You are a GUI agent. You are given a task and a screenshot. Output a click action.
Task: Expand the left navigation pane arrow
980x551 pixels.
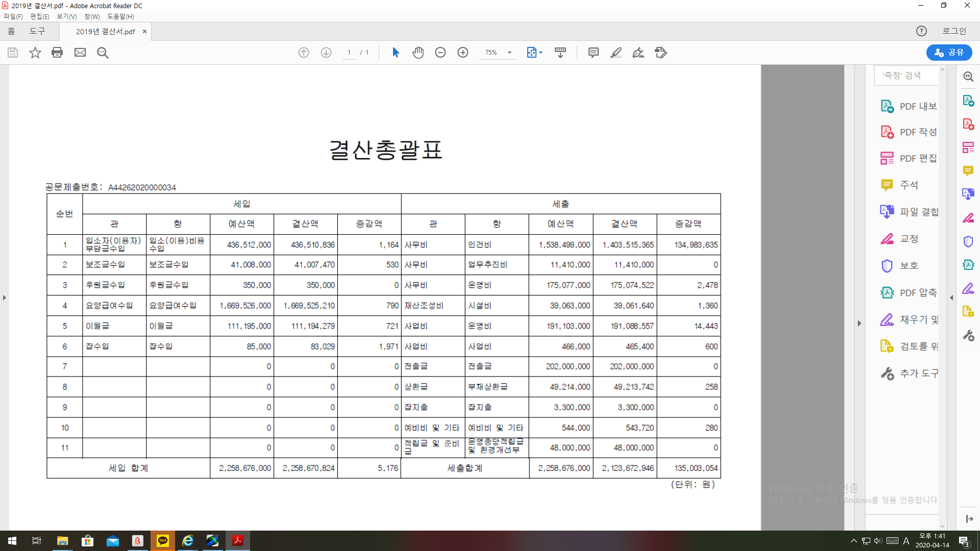coord(5,297)
